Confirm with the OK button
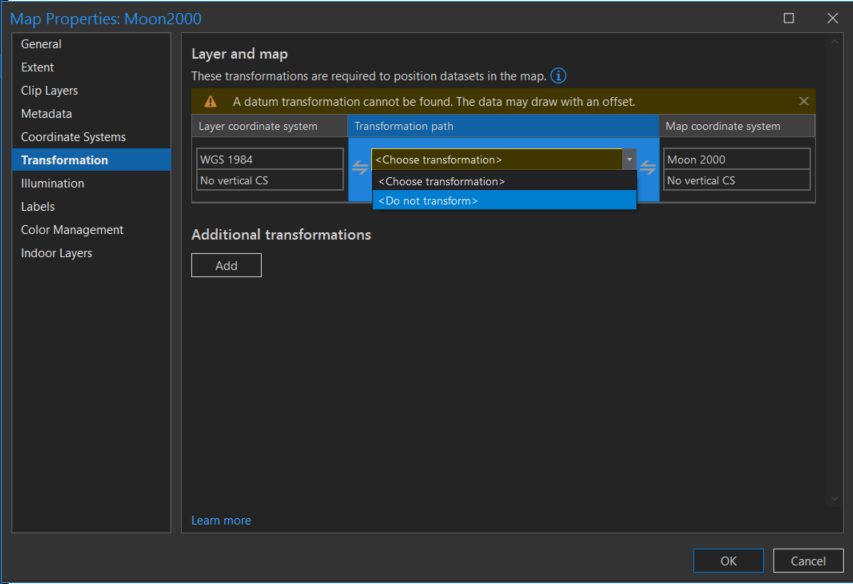Screen dimensions: 853x584 coord(728,561)
